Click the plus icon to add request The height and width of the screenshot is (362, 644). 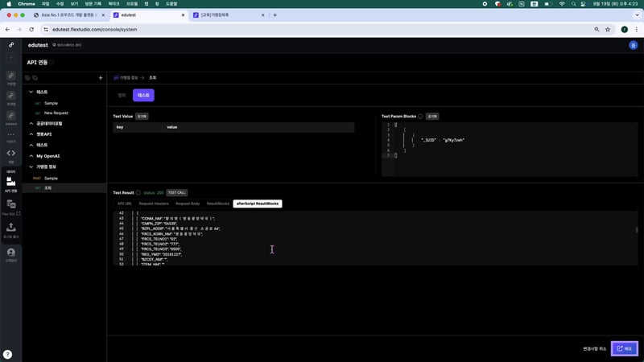coord(100,78)
